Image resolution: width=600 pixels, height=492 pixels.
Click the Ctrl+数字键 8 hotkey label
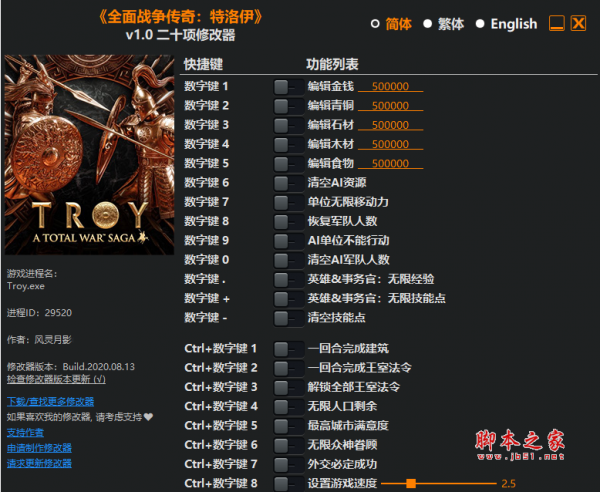click(221, 483)
